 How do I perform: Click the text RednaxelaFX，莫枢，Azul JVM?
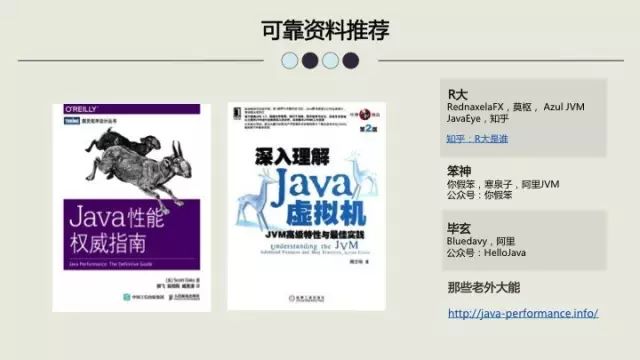pos(516,107)
